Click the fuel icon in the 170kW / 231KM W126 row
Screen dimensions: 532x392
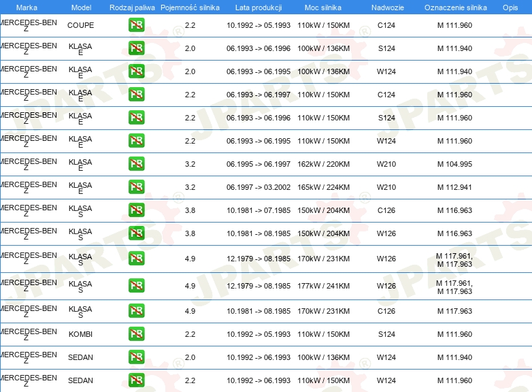click(x=136, y=259)
